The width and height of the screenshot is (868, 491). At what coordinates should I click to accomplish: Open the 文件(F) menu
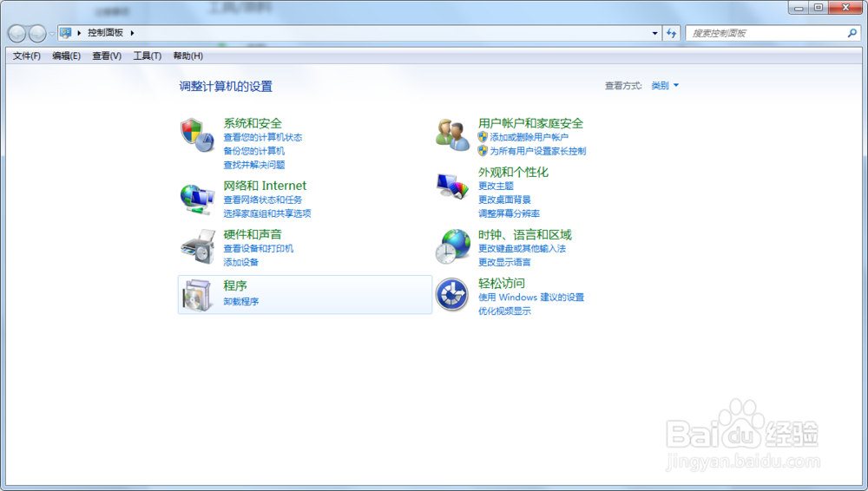pos(27,56)
